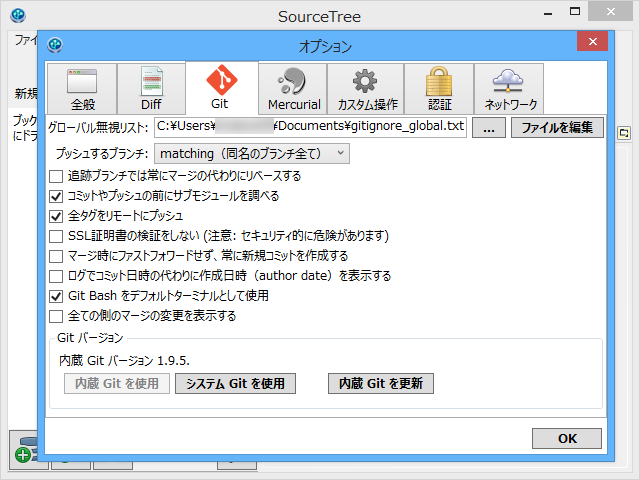Viewport: 640px width, 480px height.
Task: Click the global ignore list path field
Action: point(310,127)
